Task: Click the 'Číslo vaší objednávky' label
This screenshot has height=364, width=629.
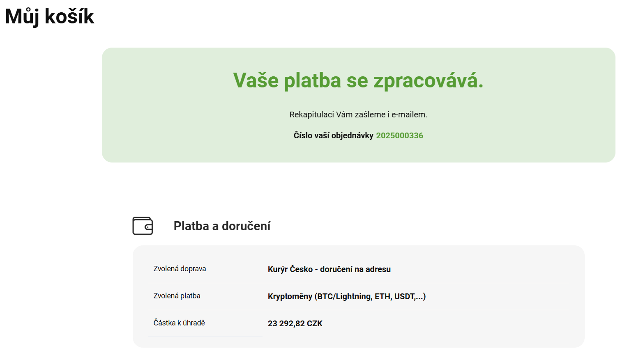Action: (x=333, y=135)
